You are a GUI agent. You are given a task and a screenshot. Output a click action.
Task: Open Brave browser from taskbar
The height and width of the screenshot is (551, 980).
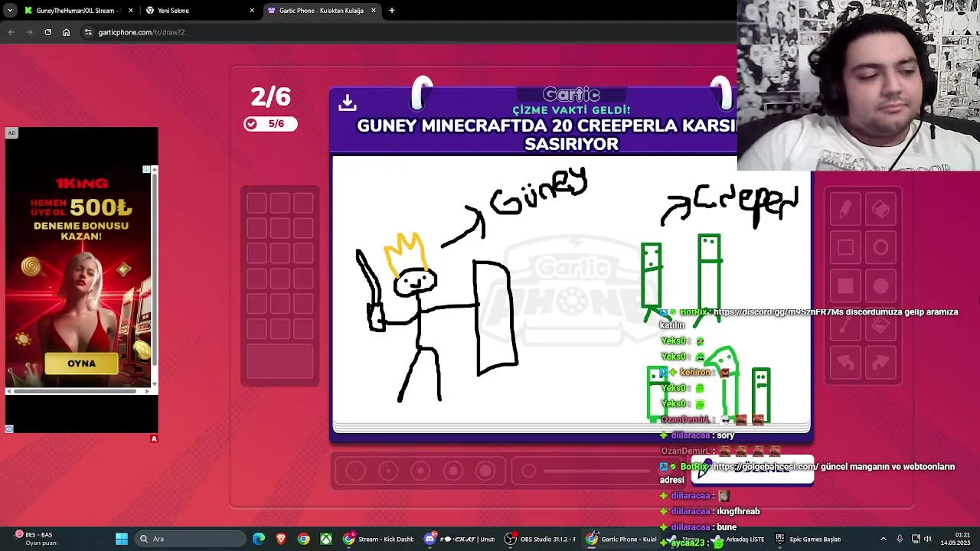(x=281, y=539)
